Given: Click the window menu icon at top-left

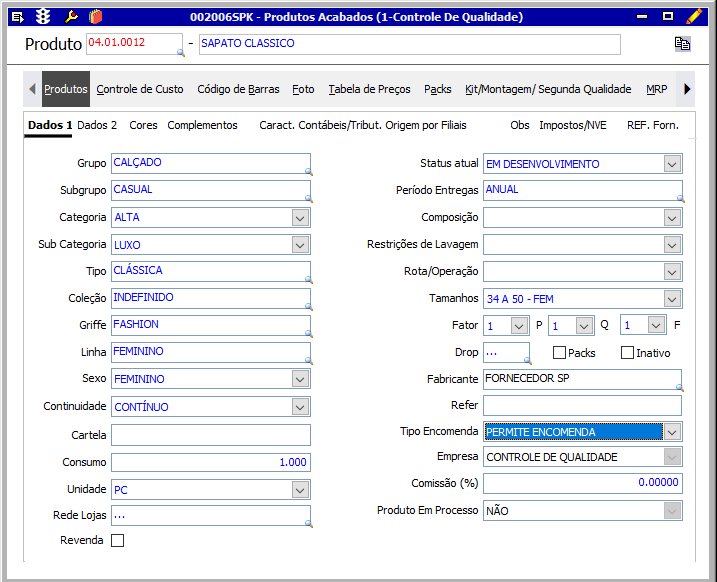Looking at the screenshot, I should [x=17, y=16].
